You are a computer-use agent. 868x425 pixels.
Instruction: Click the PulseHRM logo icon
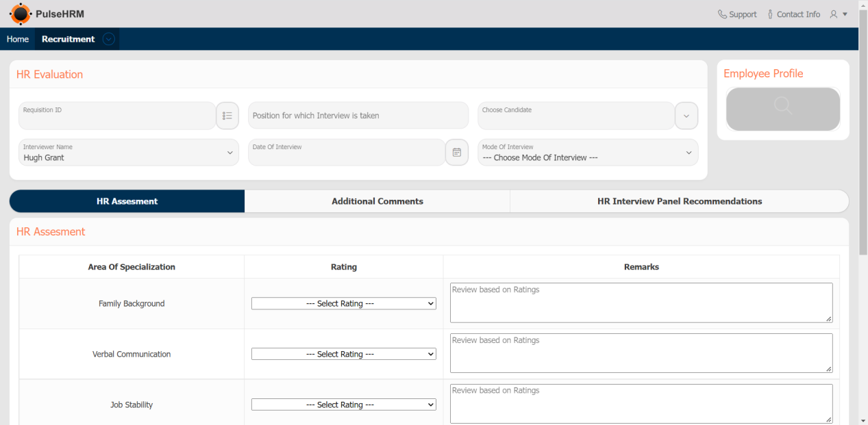[x=21, y=14]
